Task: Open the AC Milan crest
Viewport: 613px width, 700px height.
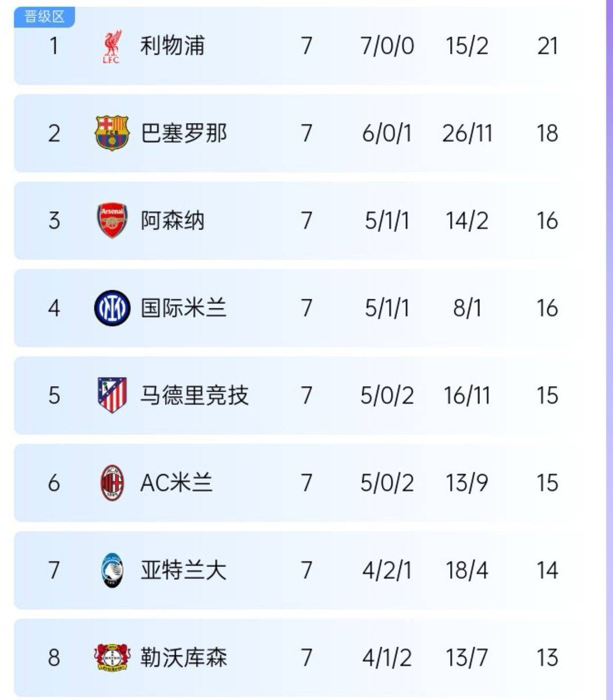Action: 112,483
